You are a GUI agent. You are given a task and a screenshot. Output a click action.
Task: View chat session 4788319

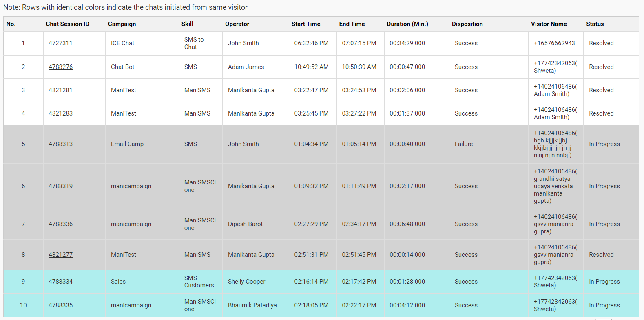[x=60, y=186]
